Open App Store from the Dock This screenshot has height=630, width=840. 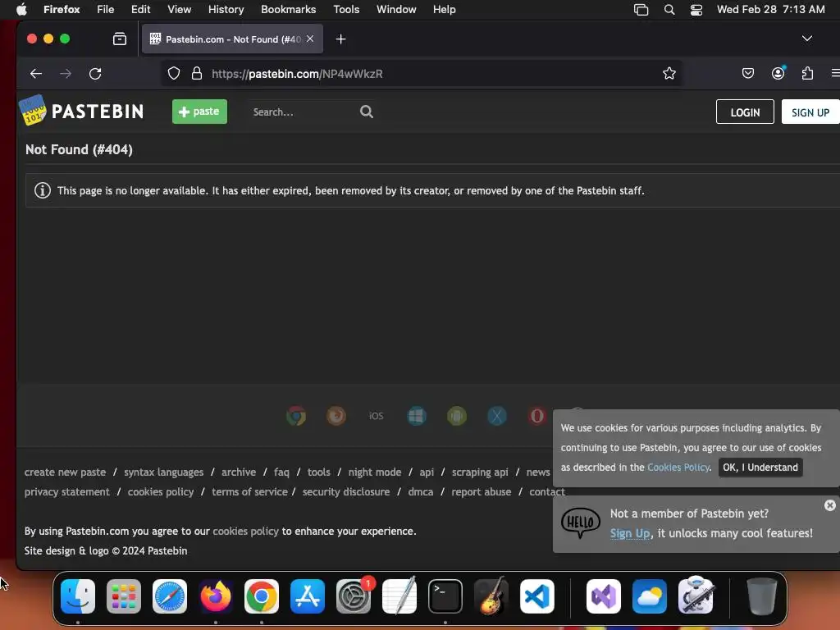308,596
